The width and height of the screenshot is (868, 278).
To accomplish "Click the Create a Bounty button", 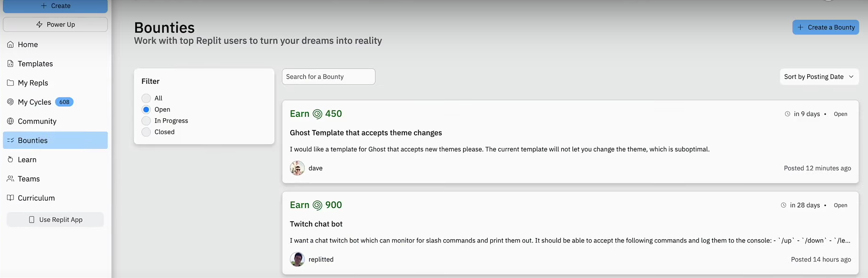I will tap(826, 27).
